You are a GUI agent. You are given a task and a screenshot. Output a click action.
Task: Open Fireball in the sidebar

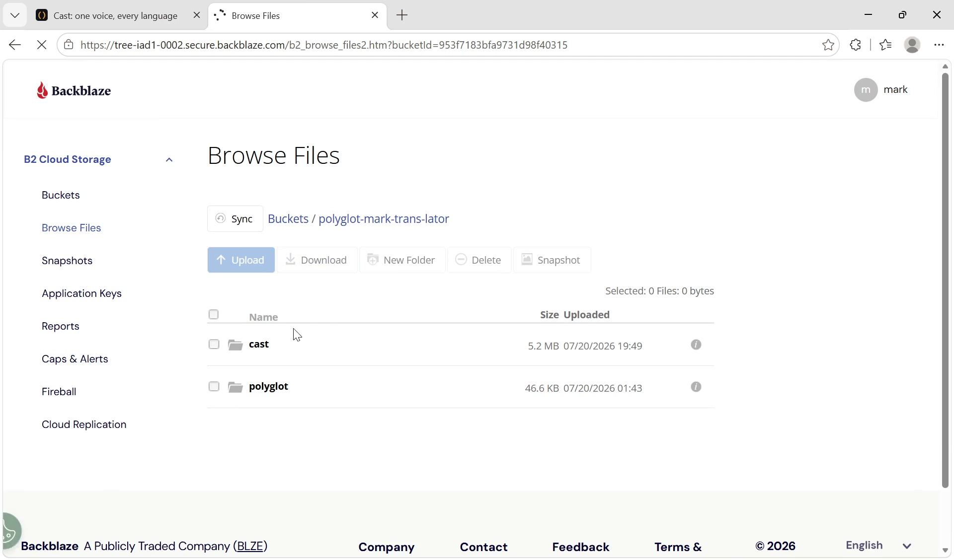point(59,392)
